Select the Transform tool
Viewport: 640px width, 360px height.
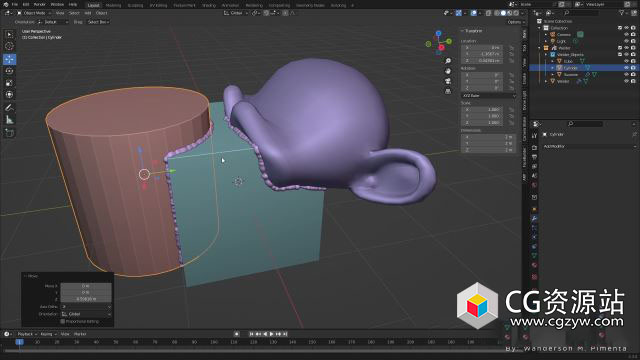9,95
